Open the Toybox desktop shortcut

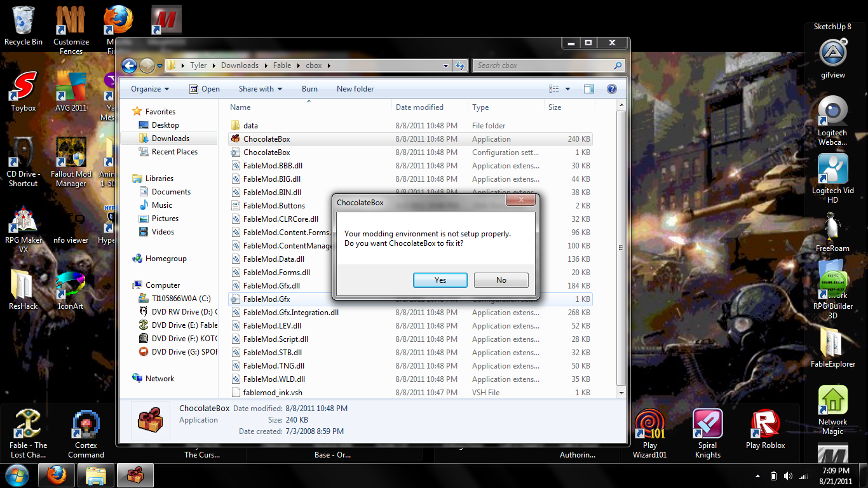(24, 89)
